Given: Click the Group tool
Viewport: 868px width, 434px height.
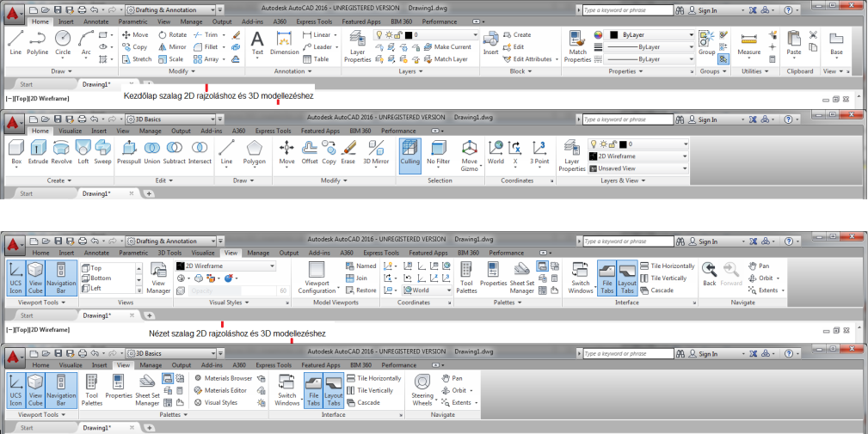Looking at the screenshot, I should tap(706, 43).
